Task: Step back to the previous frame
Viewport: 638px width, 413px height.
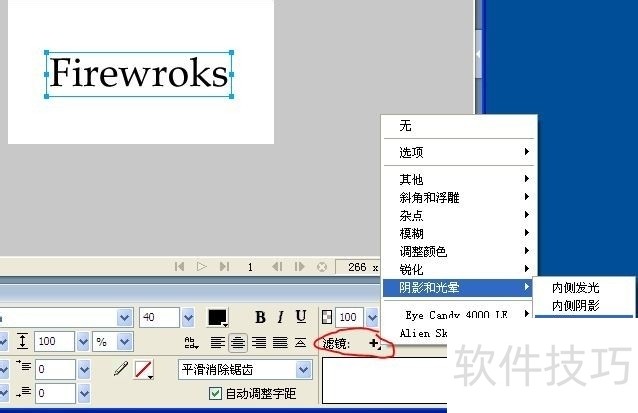Action: coord(277,267)
